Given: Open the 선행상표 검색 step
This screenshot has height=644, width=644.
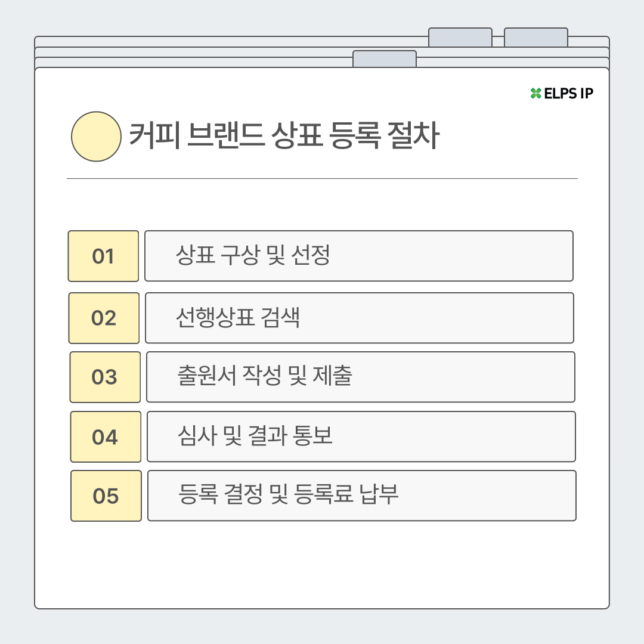Looking at the screenshot, I should (360, 318).
